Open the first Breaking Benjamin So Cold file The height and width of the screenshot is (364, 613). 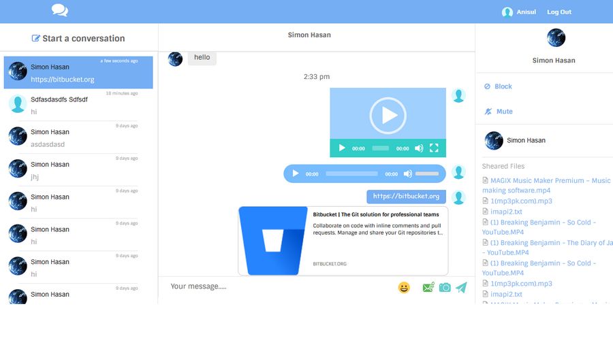click(x=539, y=227)
